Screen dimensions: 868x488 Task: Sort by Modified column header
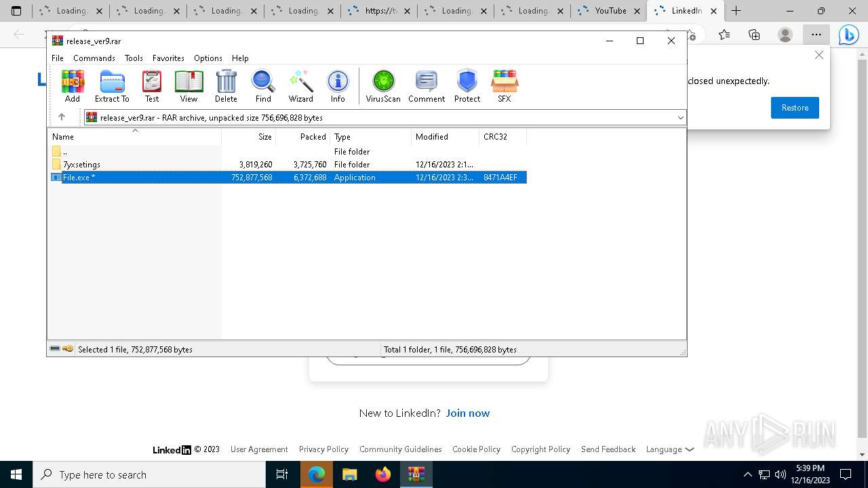tap(446, 137)
